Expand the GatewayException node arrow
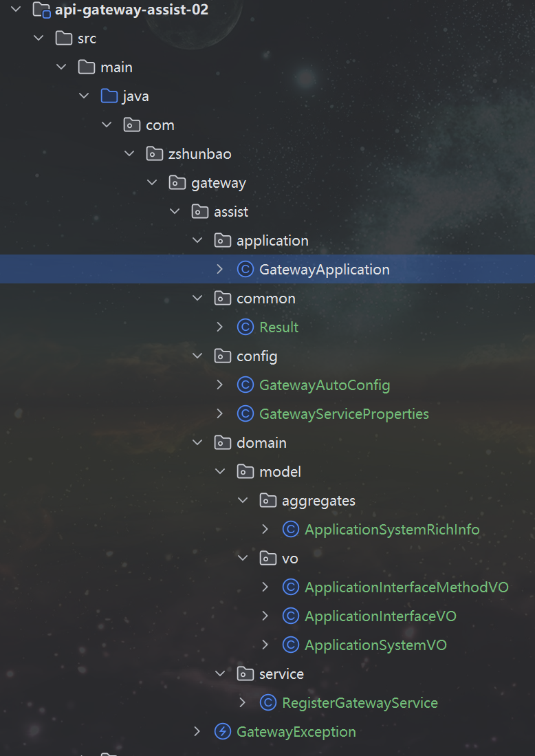This screenshot has width=535, height=756. 197,732
